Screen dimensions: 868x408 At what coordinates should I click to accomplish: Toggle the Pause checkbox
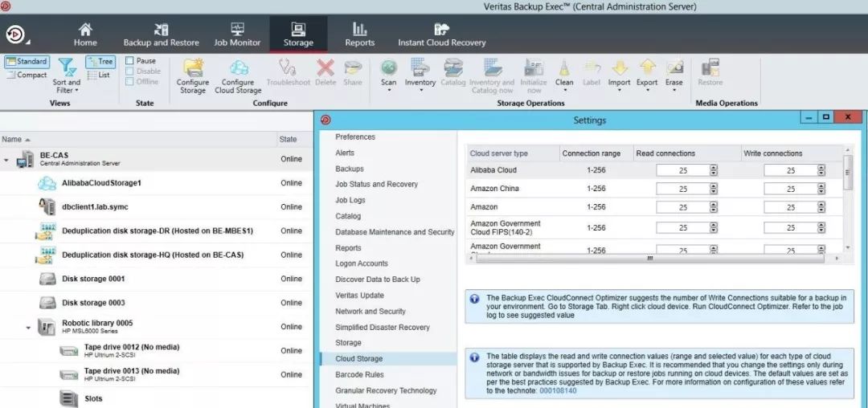point(129,61)
